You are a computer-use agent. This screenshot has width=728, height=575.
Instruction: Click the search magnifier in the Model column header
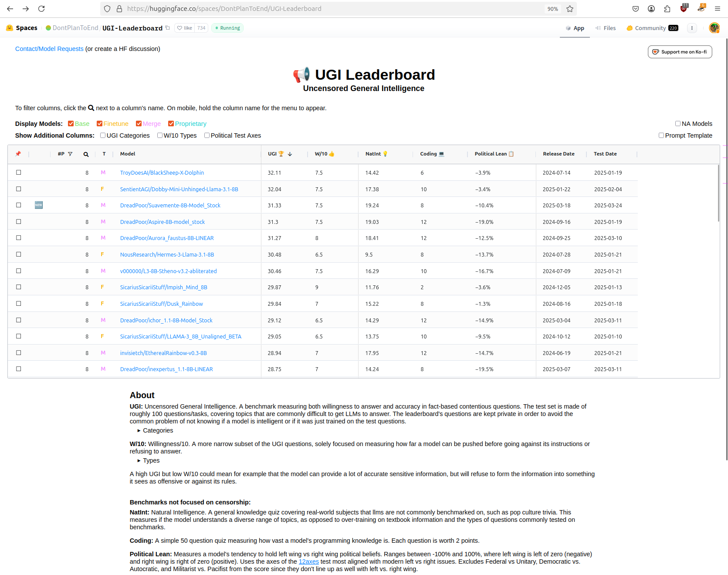click(x=86, y=154)
